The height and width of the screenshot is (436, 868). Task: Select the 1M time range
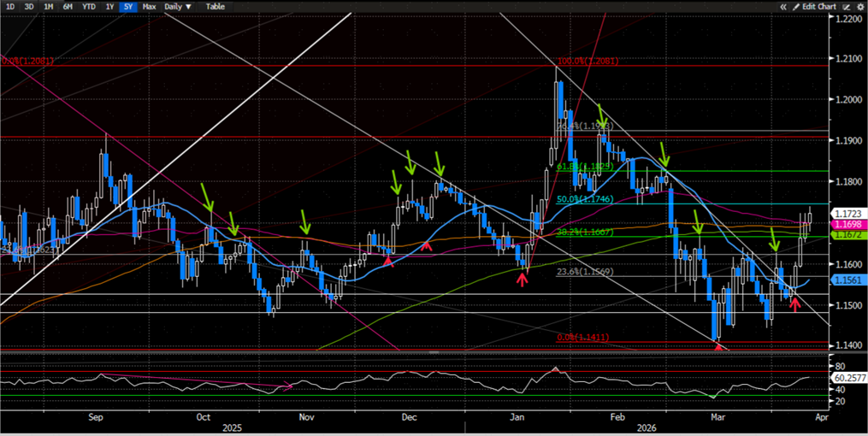pos(49,7)
